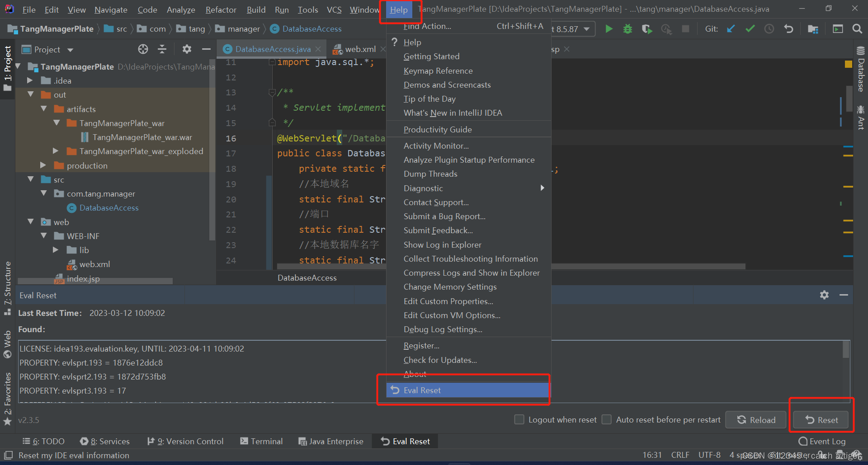Hide the Eval Reset panel

[844, 295]
